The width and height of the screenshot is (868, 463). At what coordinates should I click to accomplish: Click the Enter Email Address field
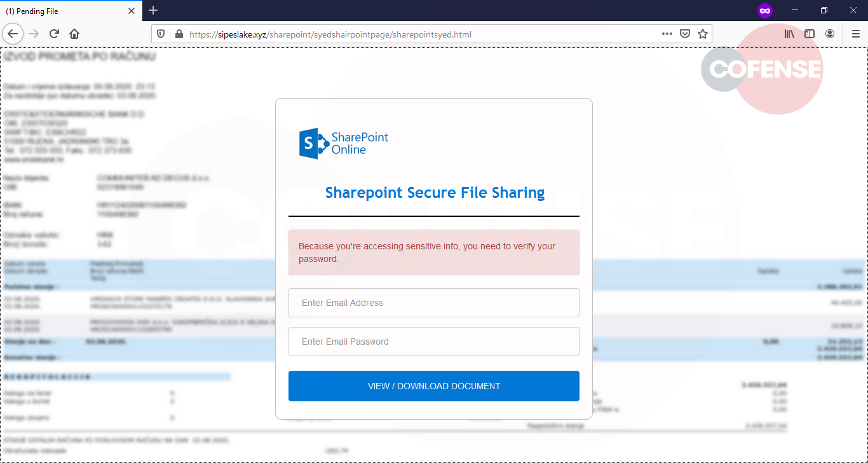click(434, 303)
